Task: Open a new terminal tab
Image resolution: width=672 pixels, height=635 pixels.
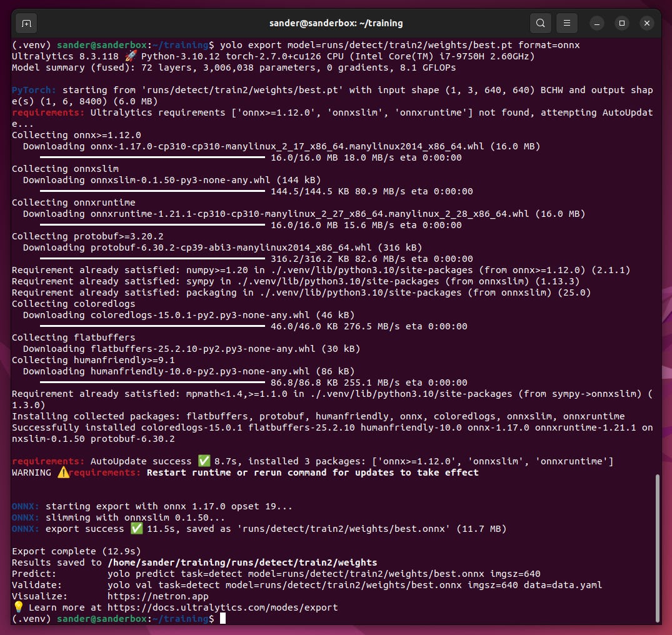Action: pyautogui.click(x=26, y=22)
